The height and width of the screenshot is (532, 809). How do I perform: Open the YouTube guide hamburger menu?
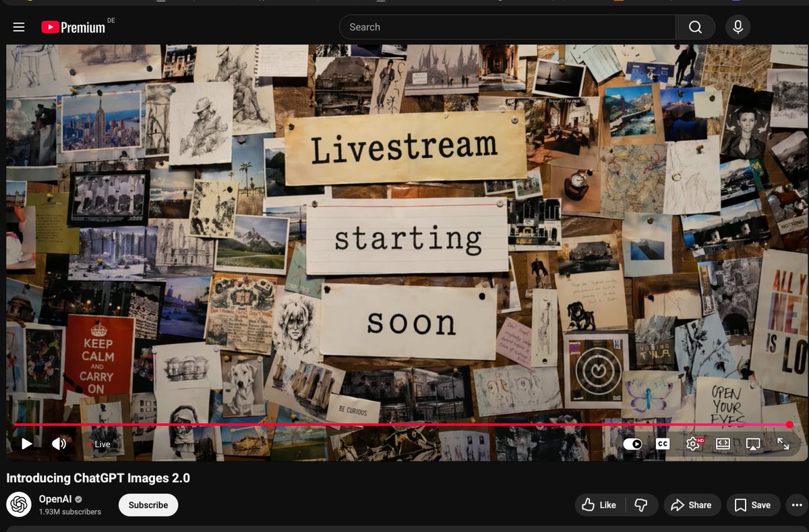pos(19,27)
